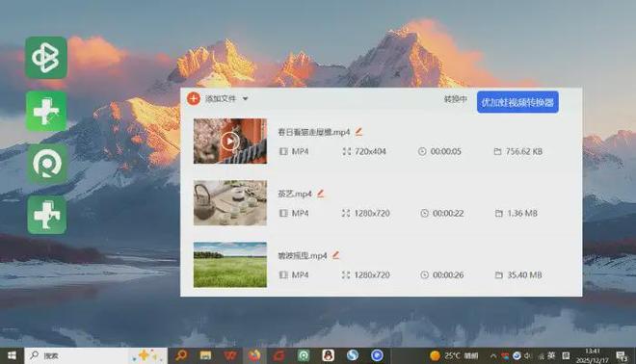Play the 春日 cat video thumbnail
636x364 pixels.
tap(230, 141)
